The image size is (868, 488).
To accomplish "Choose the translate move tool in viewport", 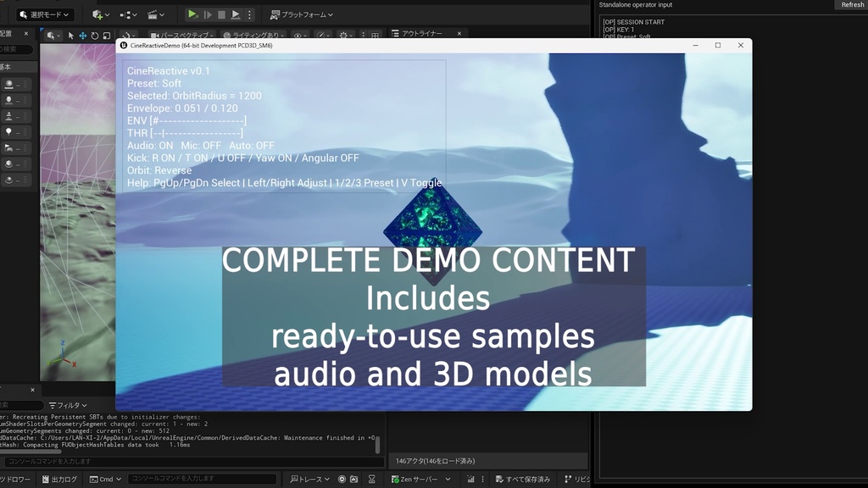I will pos(82,36).
